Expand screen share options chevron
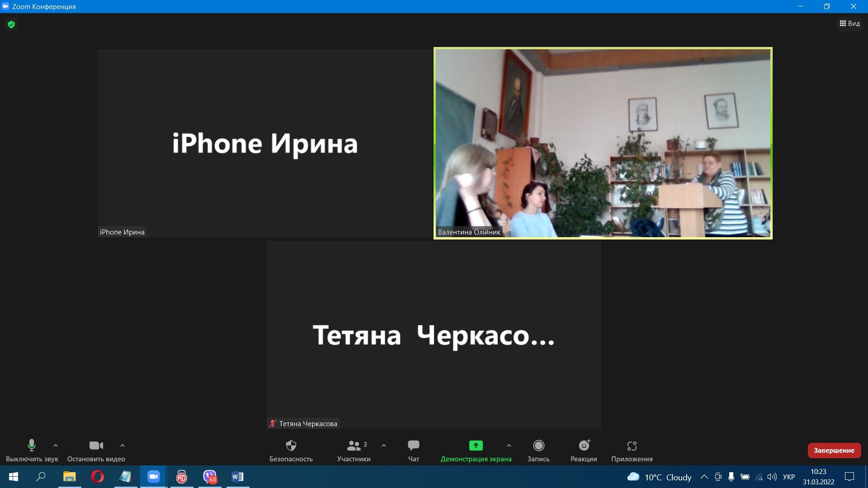Viewport: 868px width, 488px height. click(x=509, y=446)
